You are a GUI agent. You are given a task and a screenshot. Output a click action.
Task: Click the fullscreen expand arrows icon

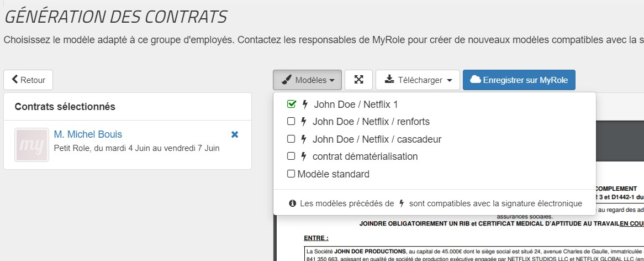click(358, 80)
